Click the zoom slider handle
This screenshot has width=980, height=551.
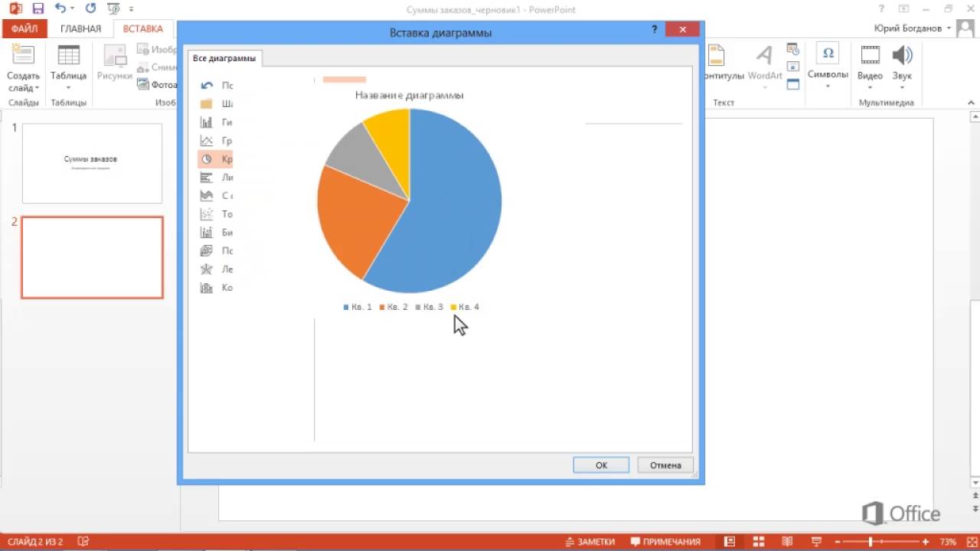point(871,542)
